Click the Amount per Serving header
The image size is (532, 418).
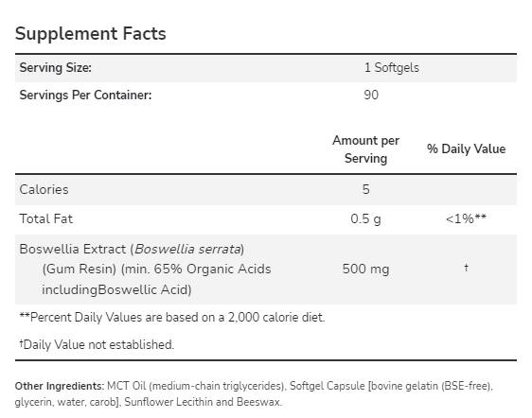tap(365, 149)
